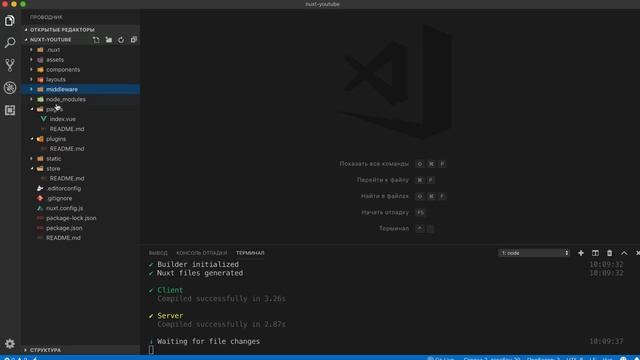Switch to the ВЫВОД panel tab
Screen dimensions: 640x360
click(x=158, y=253)
